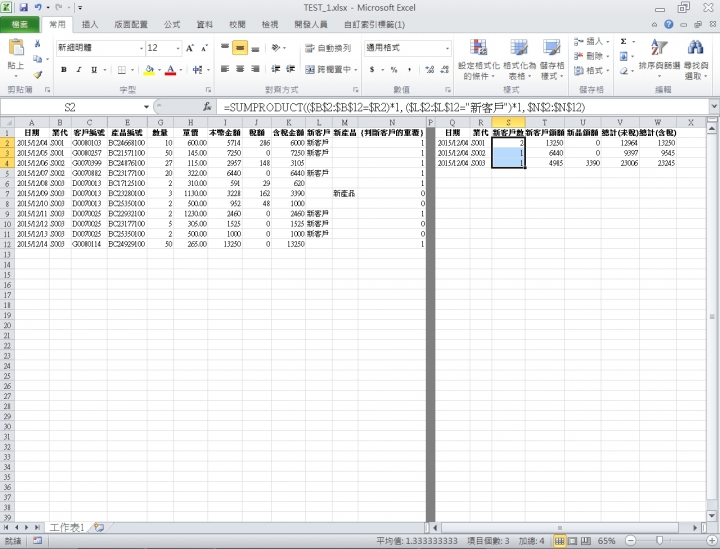Viewport: 720px width, 549px height.
Task: Click the percent style icon
Action: [394, 70]
